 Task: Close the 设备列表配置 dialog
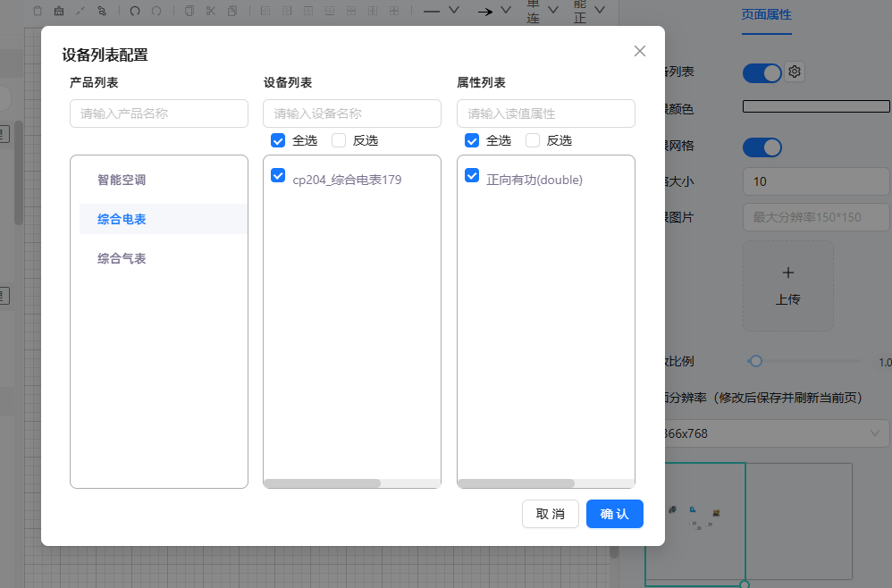coord(639,51)
